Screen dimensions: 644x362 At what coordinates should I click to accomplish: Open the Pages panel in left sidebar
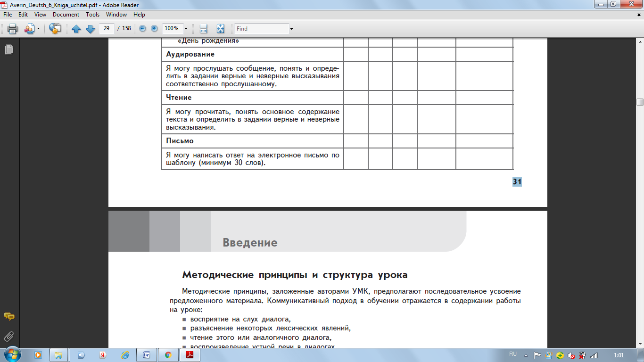(x=8, y=49)
